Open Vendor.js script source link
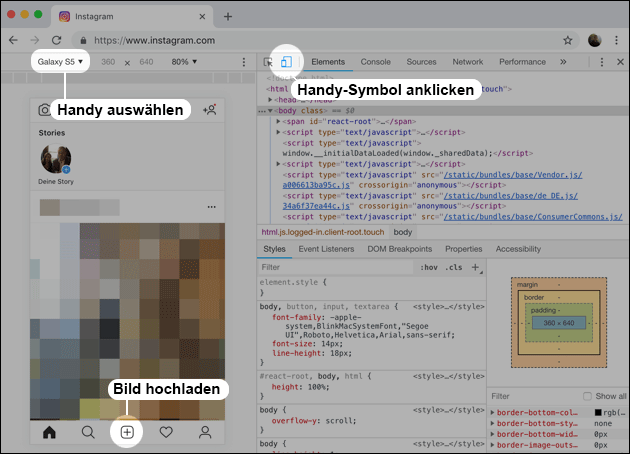 tap(513, 175)
